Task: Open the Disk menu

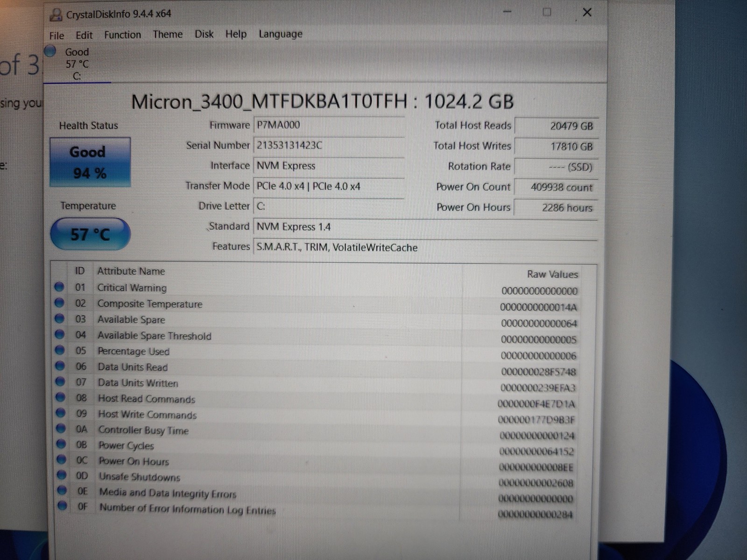Action: (204, 34)
